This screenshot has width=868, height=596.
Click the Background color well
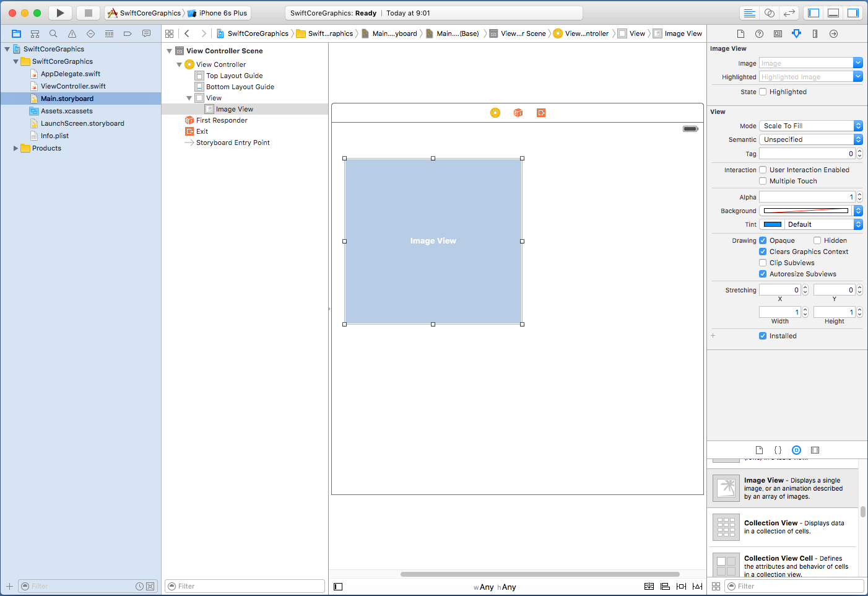(x=805, y=211)
